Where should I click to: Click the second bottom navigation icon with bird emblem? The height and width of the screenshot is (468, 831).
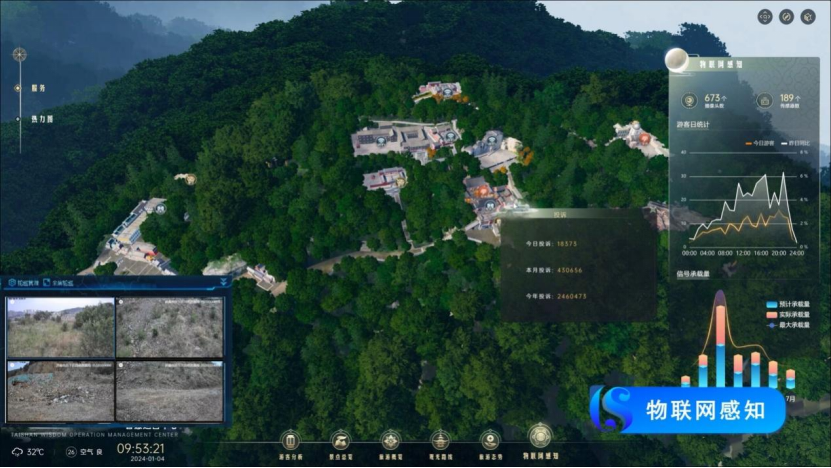click(x=341, y=444)
